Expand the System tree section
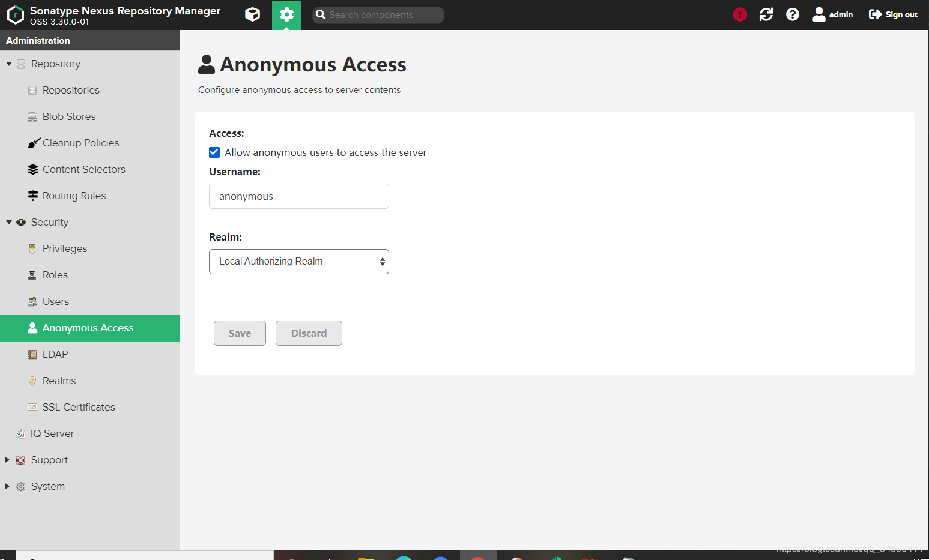Screen dimensions: 929x560 (x=8, y=486)
